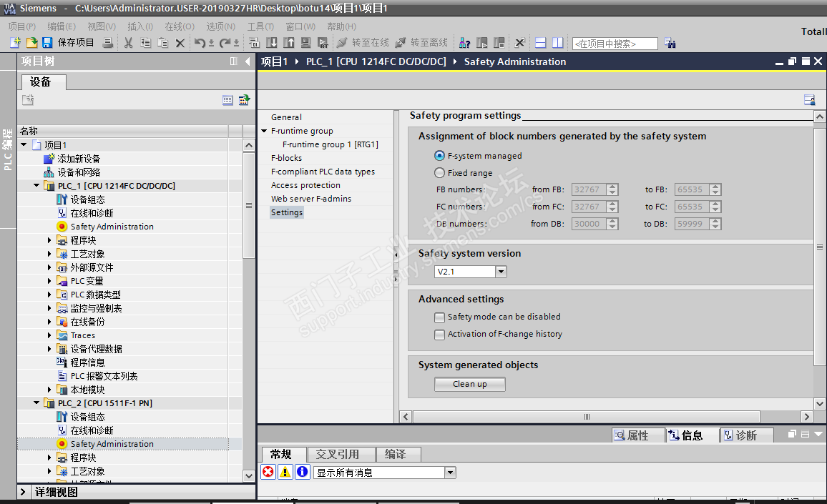Click the download to device icon
This screenshot has height=504, width=827.
[x=272, y=43]
